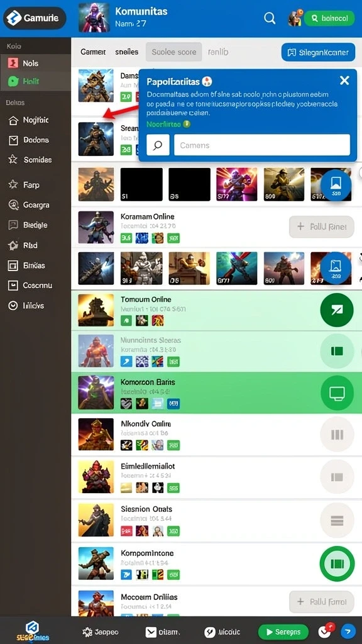Viewport: 362px width, 644px height.
Task: Open Jeppeo settings in bottom bar
Action: [x=100, y=632]
